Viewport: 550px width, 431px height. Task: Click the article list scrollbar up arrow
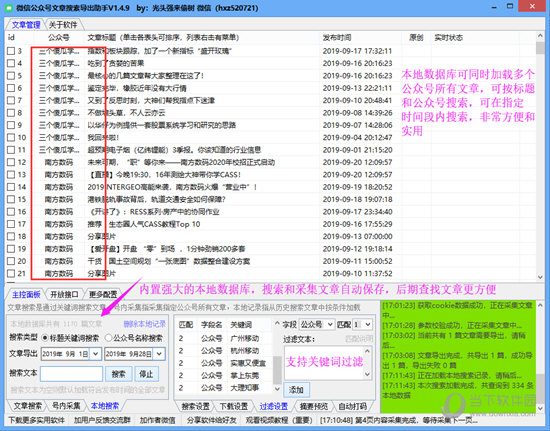coord(540,36)
